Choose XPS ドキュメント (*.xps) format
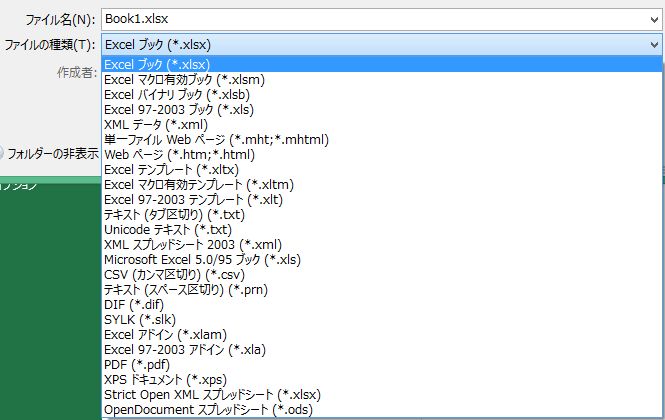Screen dimensions: 665x420 pyautogui.click(x=382, y=380)
